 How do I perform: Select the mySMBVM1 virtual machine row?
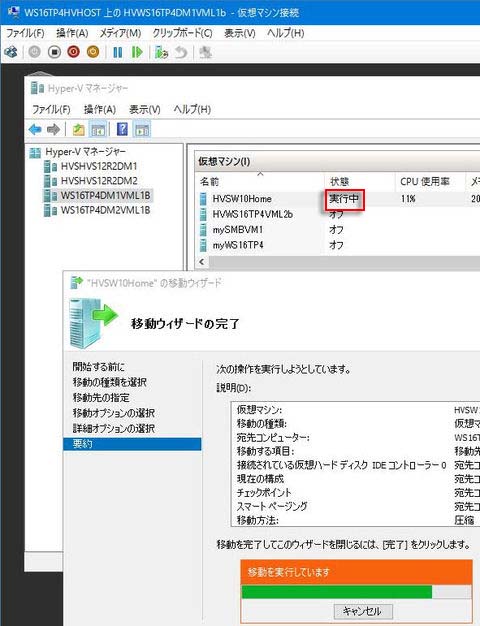click(x=339, y=230)
